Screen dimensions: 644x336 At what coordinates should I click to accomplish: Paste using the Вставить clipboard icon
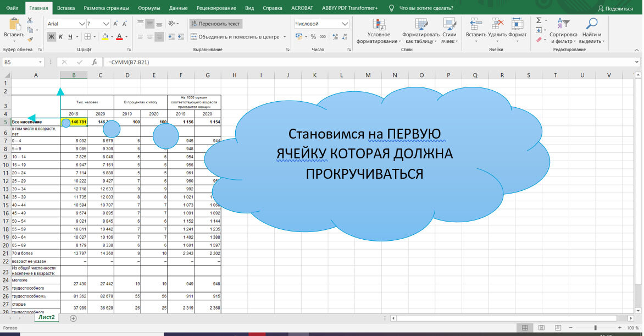[x=14, y=24]
